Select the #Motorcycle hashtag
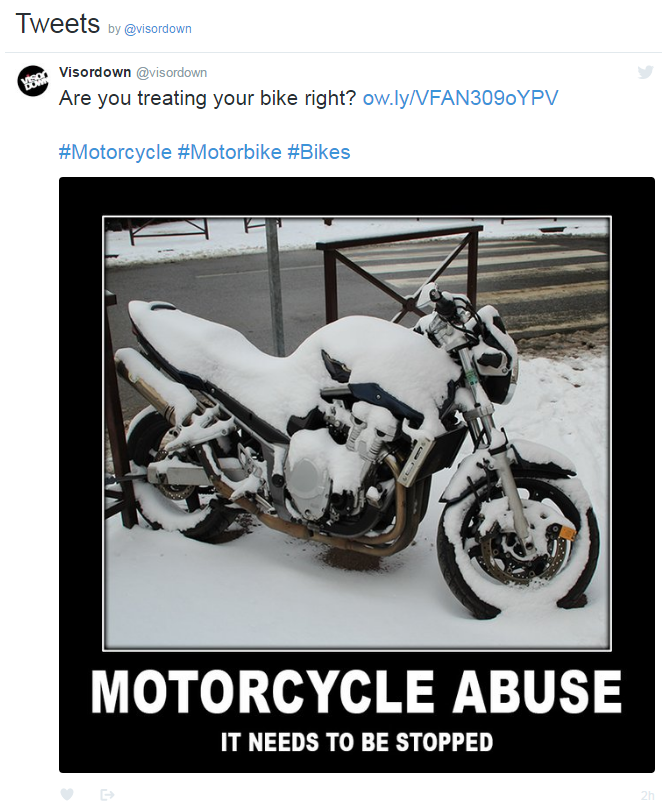The height and width of the screenshot is (812, 662). click(115, 152)
